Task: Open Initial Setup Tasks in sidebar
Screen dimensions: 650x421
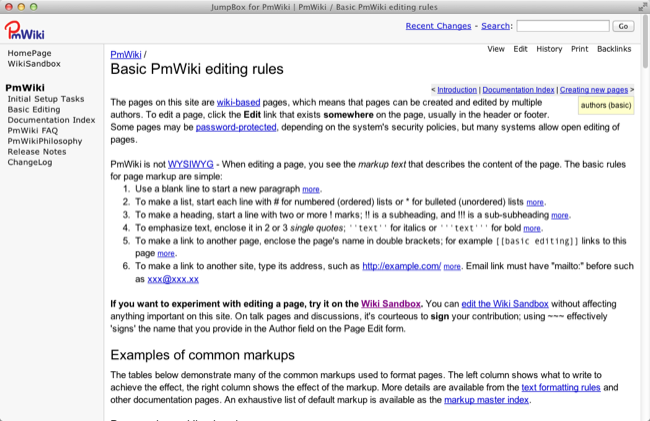Action: pyautogui.click(x=46, y=99)
